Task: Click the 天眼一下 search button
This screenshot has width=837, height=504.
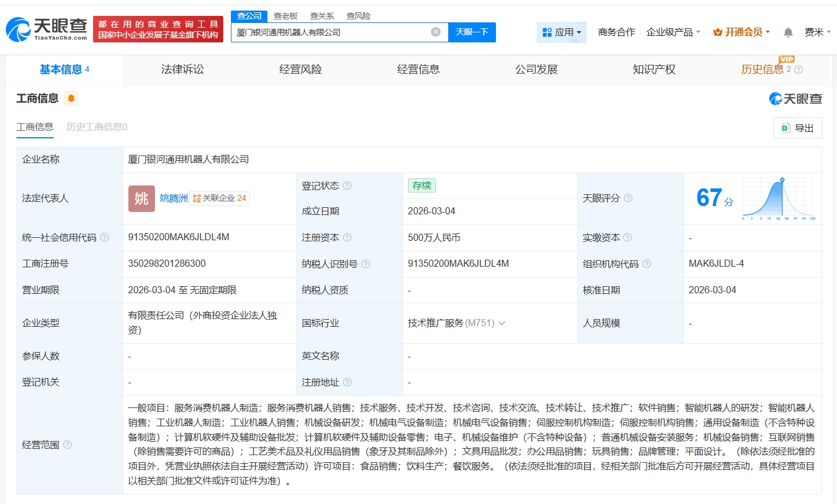Action: pos(472,32)
